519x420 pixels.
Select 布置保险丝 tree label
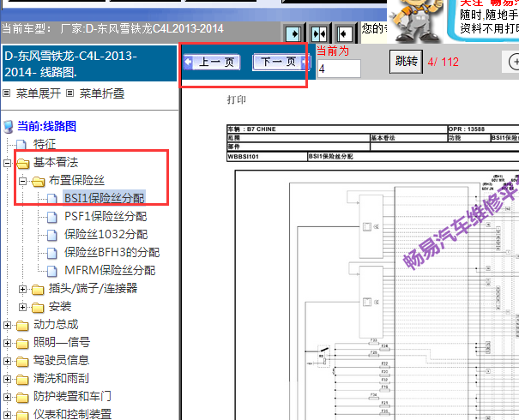76,180
